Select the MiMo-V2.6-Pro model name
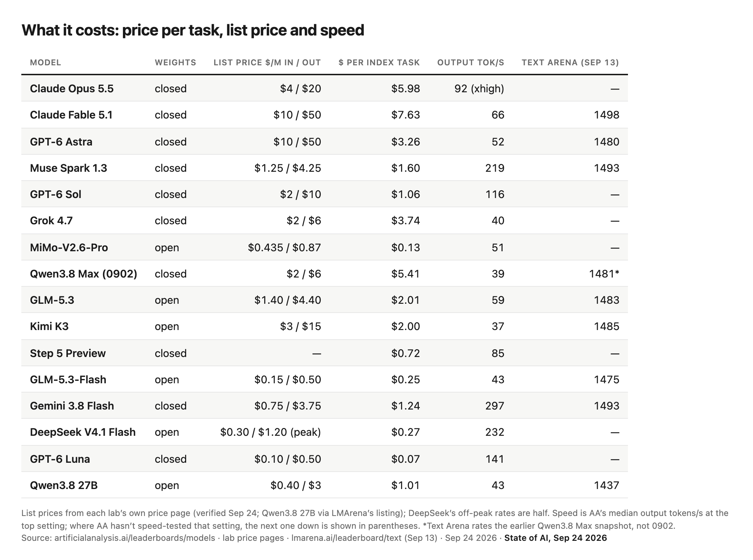Screen dimensions: 753x560 (69, 247)
